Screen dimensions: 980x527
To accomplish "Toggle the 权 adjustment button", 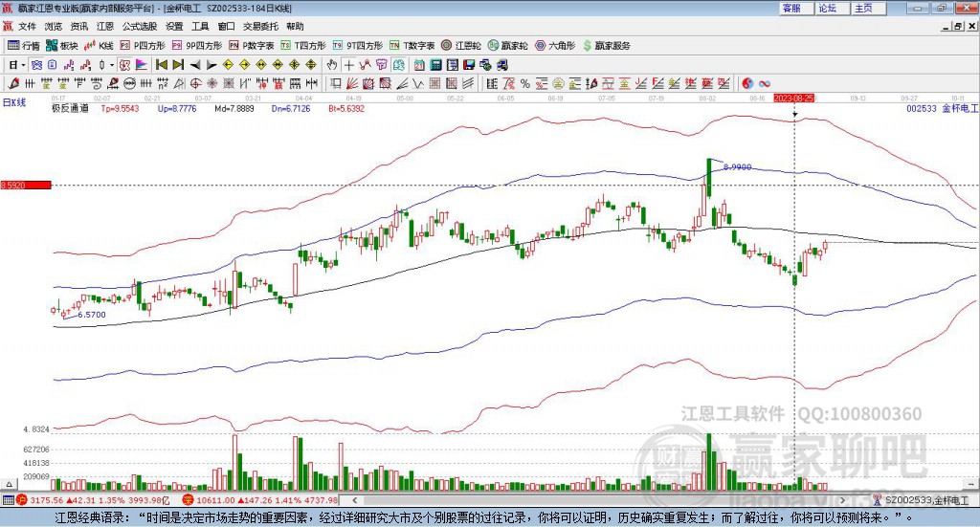I will tap(125, 65).
